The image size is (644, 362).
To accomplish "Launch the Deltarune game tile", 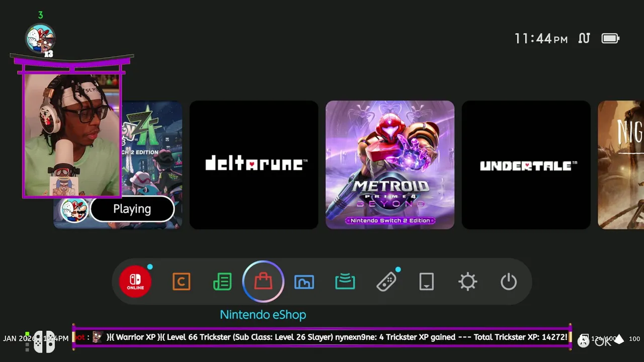I will point(254,165).
